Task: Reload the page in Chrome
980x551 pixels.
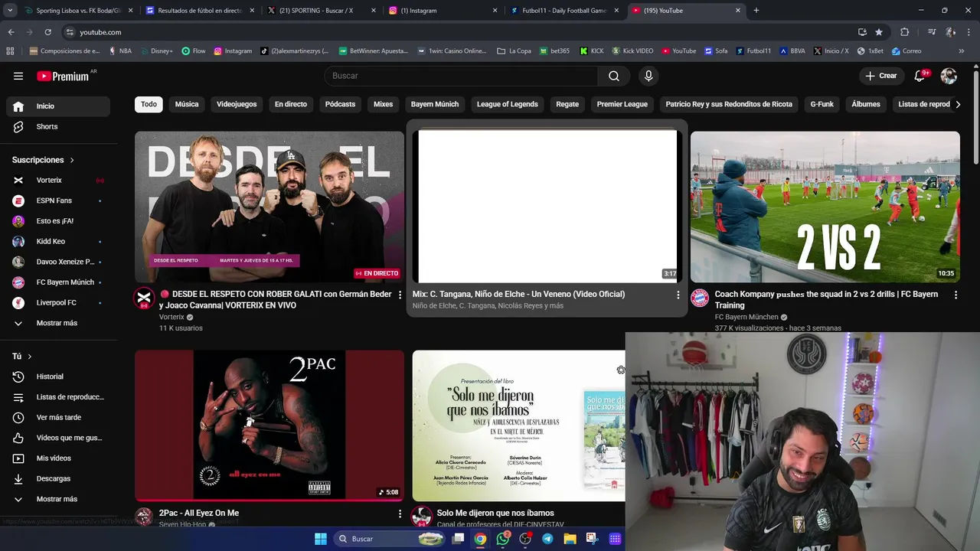Action: (x=47, y=32)
